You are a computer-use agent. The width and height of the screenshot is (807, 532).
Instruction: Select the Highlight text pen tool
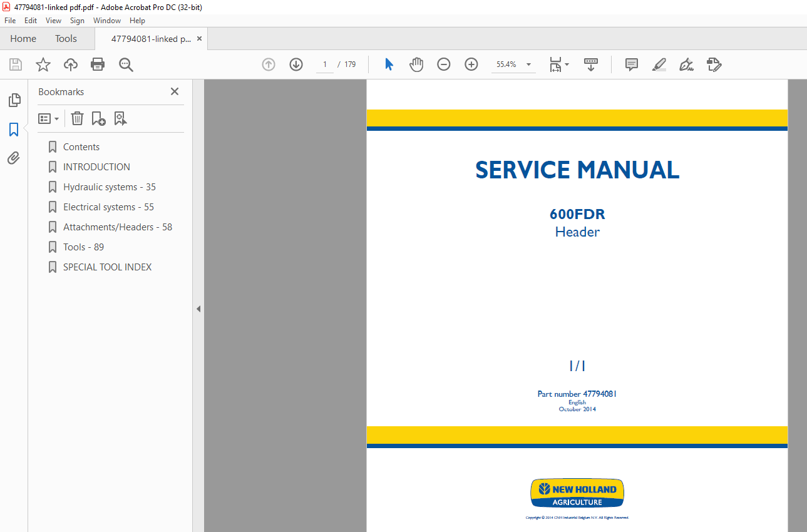tap(659, 64)
